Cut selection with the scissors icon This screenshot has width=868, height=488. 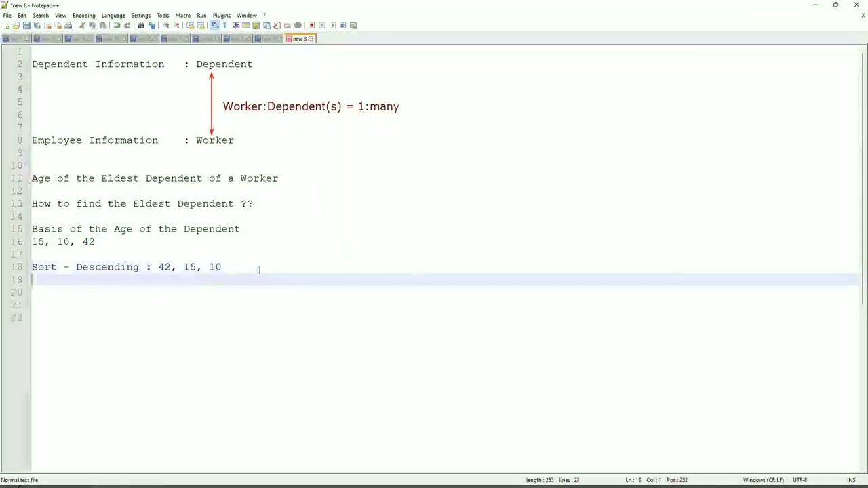pyautogui.click(x=82, y=26)
